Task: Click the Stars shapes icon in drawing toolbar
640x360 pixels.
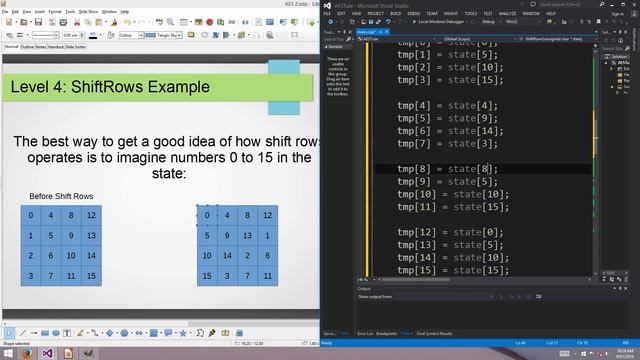Action: point(183,333)
